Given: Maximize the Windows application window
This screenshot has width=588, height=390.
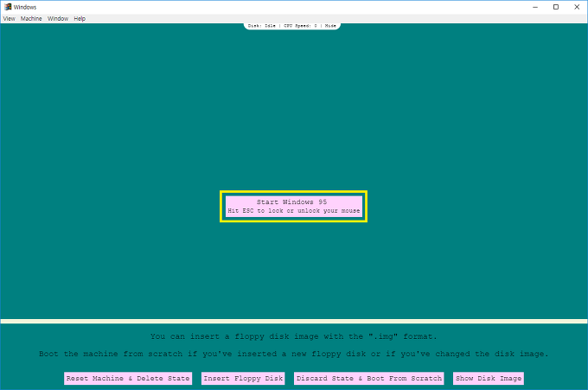Looking at the screenshot, I should point(556,7).
